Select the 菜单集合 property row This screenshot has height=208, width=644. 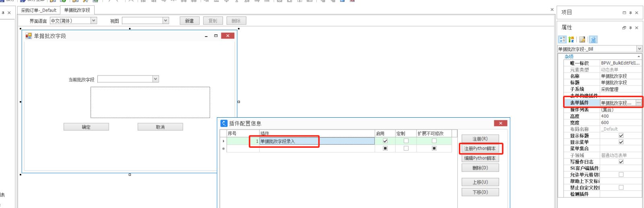pyautogui.click(x=602, y=149)
